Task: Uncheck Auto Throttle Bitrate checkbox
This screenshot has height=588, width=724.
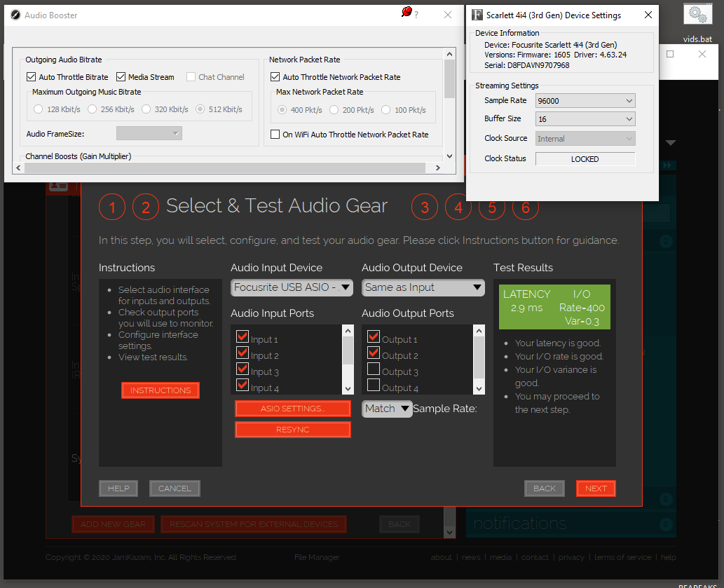Action: pyautogui.click(x=31, y=77)
